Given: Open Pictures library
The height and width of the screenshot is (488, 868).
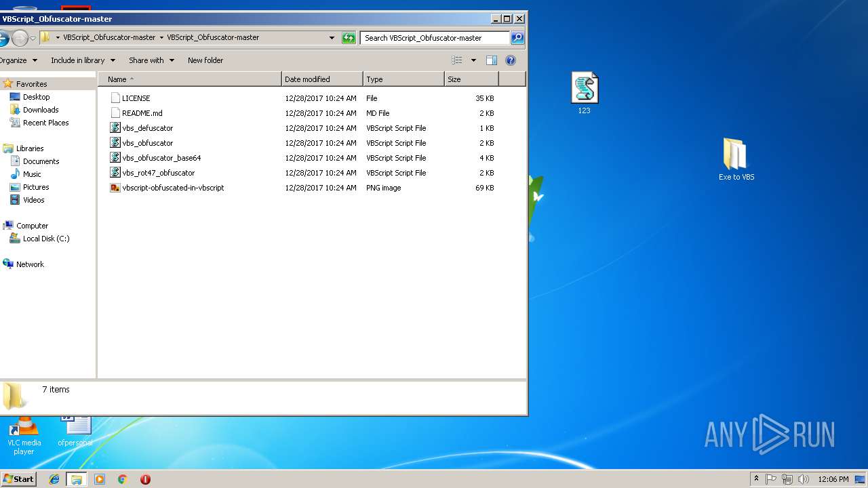Looking at the screenshot, I should [x=36, y=187].
